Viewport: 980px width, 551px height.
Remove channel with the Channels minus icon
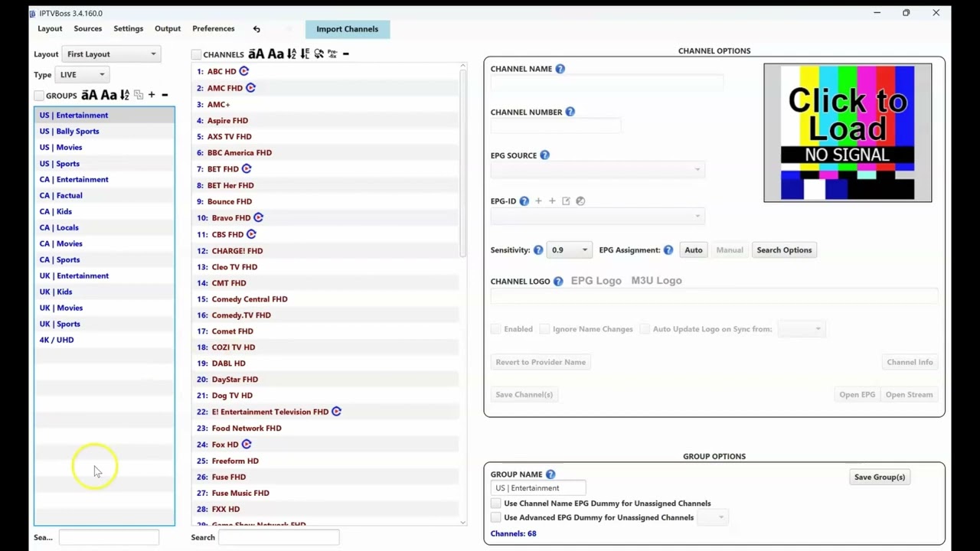tap(345, 54)
